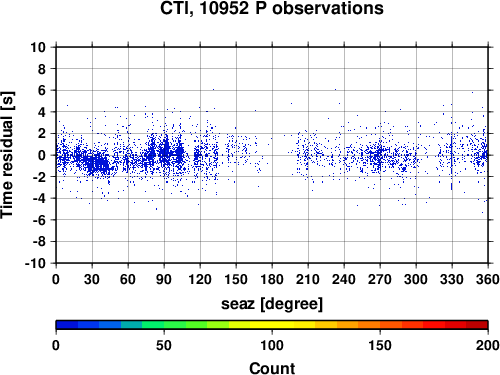500x375 pixels.
Task: Click the 200 tick label under the colorbar
Action: 488,345
